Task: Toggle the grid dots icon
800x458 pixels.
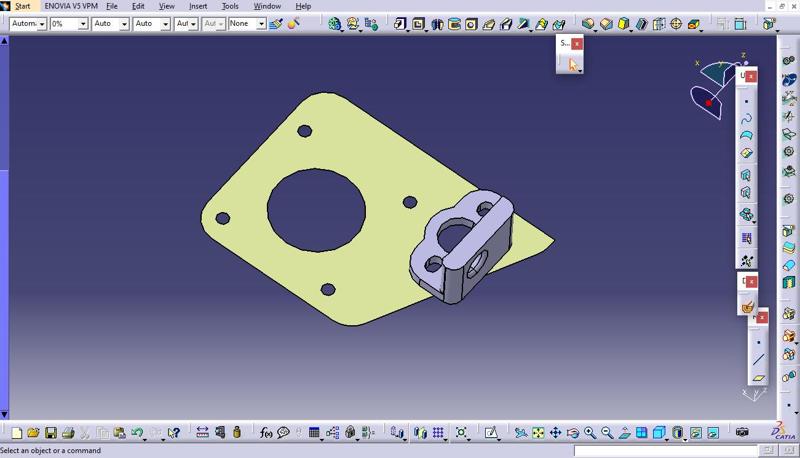Action: click(x=438, y=433)
